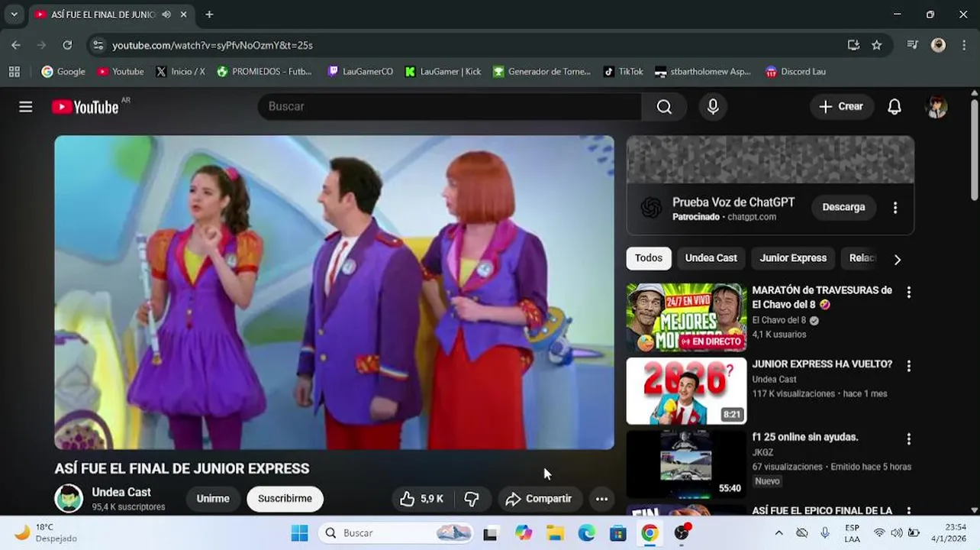Open Microsoft Edge from the taskbar
Screen dimensions: 980x550
pyautogui.click(x=586, y=533)
